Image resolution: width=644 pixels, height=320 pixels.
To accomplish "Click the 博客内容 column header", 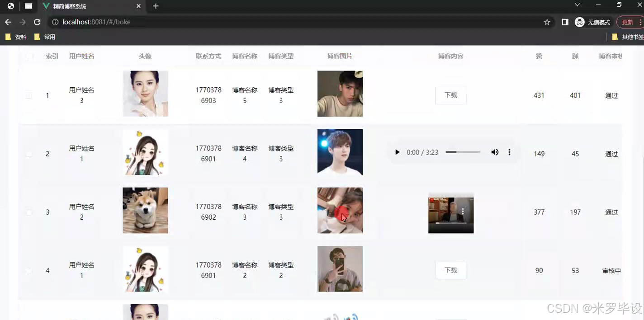I will pyautogui.click(x=451, y=56).
